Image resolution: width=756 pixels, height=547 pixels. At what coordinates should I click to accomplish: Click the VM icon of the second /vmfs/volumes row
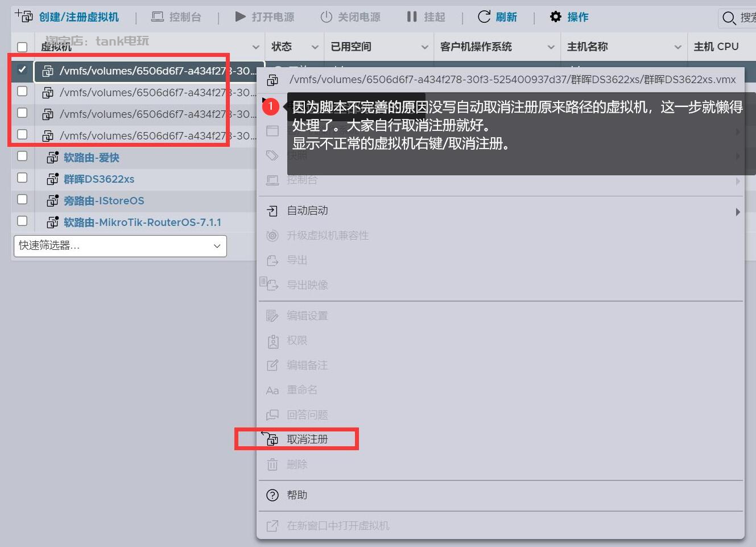(48, 93)
